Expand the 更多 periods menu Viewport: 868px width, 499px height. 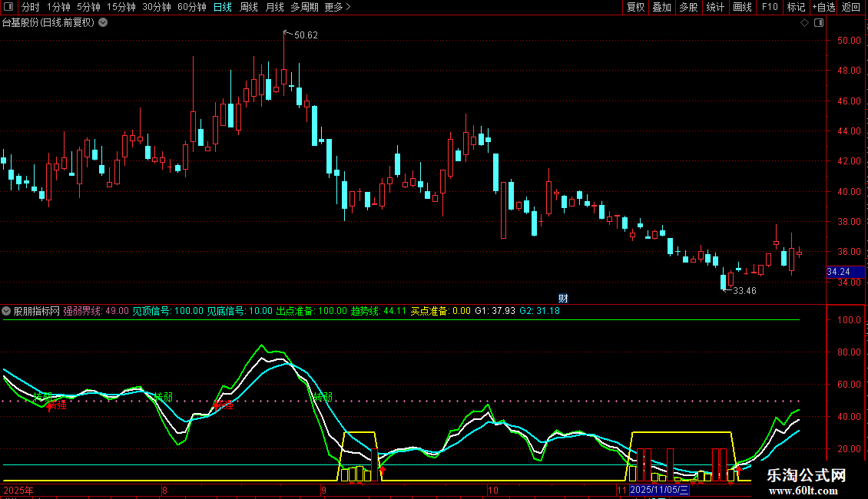point(337,7)
